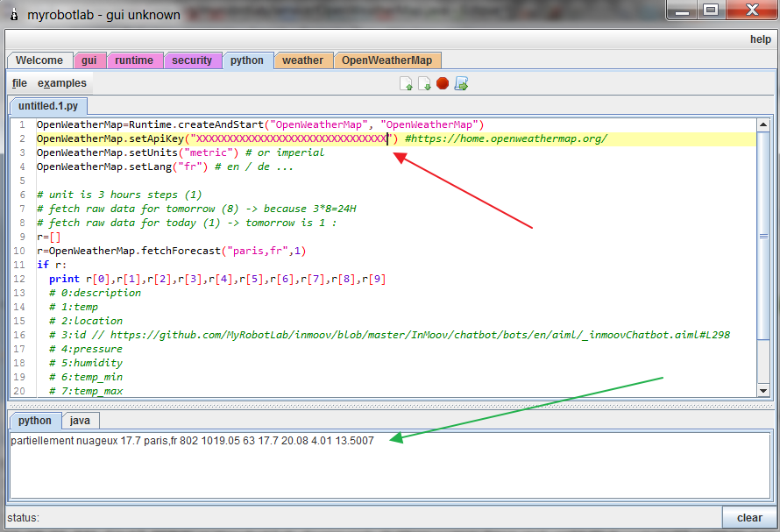
Task: Click the open script file icon
Action: coord(407,83)
